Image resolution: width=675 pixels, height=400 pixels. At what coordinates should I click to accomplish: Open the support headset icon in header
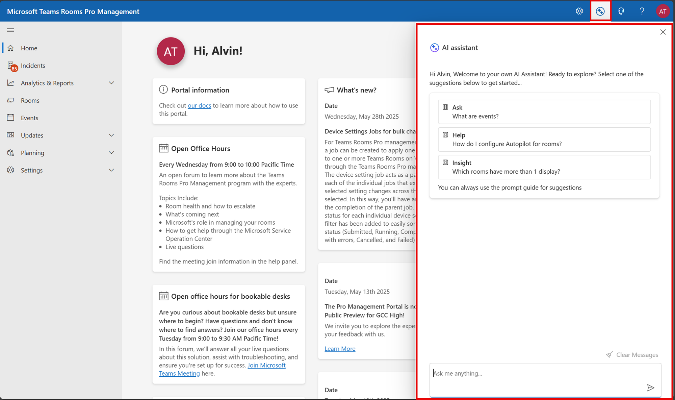click(621, 12)
